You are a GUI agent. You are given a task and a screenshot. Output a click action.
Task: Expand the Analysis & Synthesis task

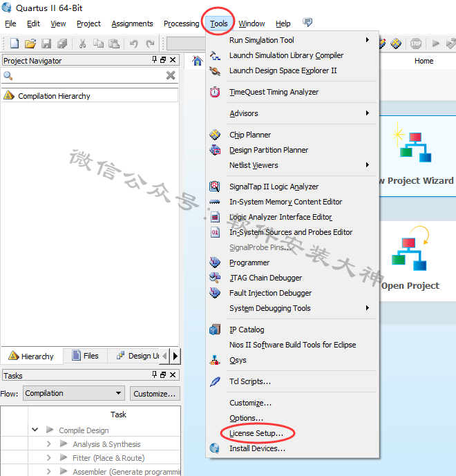49,444
